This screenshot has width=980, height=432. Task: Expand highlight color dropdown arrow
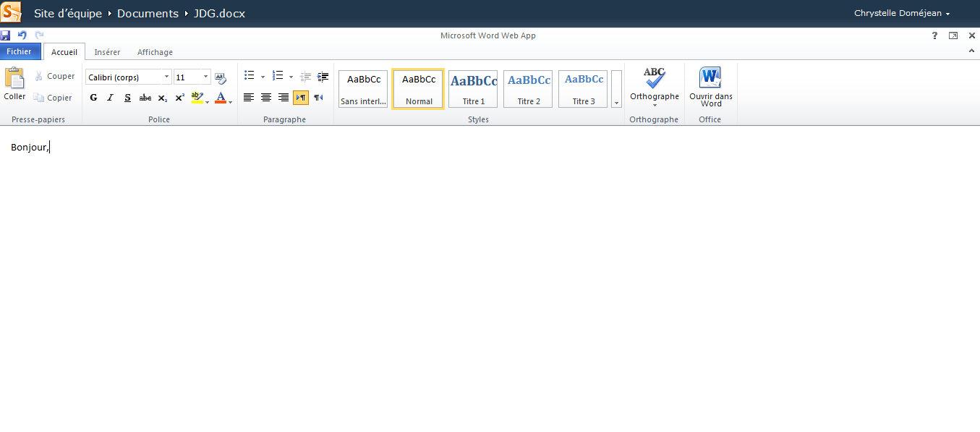tap(208, 102)
